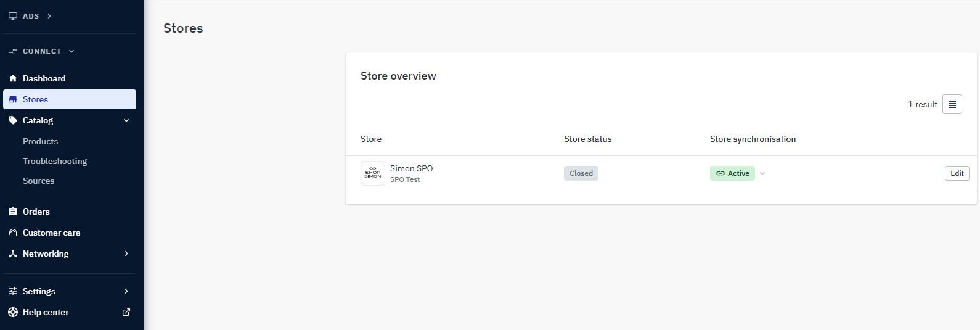The image size is (980, 330).
Task: Go to Troubleshooting under Catalog
Action: pyautogui.click(x=55, y=161)
